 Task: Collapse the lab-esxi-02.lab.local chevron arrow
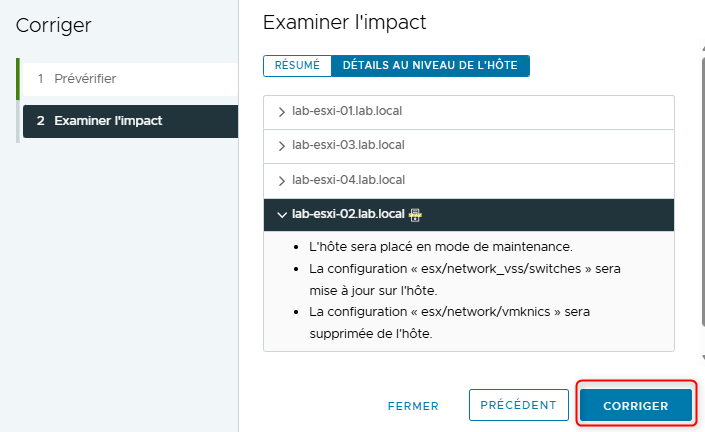281,214
